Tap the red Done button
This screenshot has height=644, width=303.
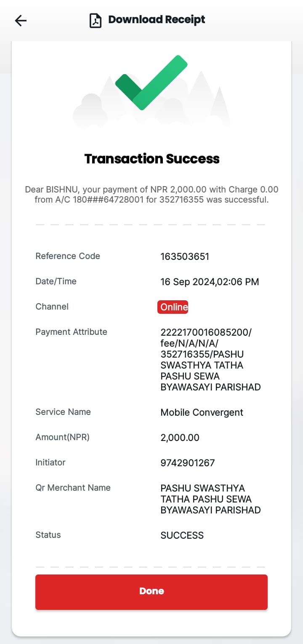tap(151, 592)
